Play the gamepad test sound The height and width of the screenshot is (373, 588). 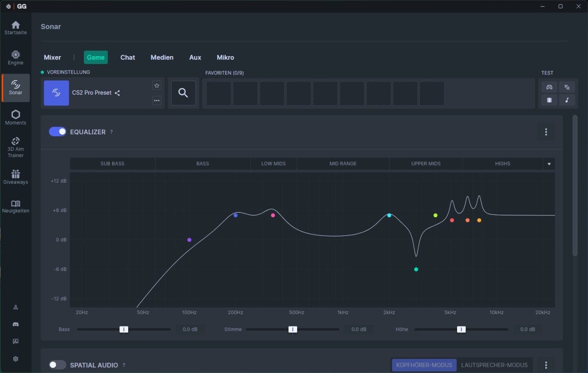pyautogui.click(x=549, y=87)
